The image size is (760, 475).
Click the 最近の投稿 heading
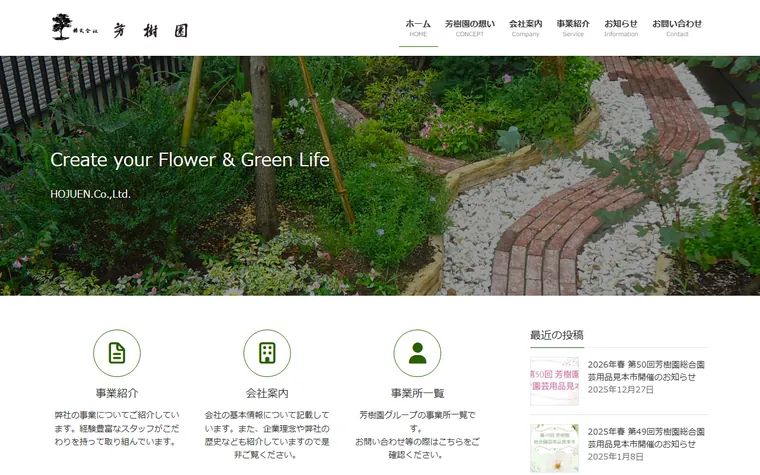pos(556,335)
